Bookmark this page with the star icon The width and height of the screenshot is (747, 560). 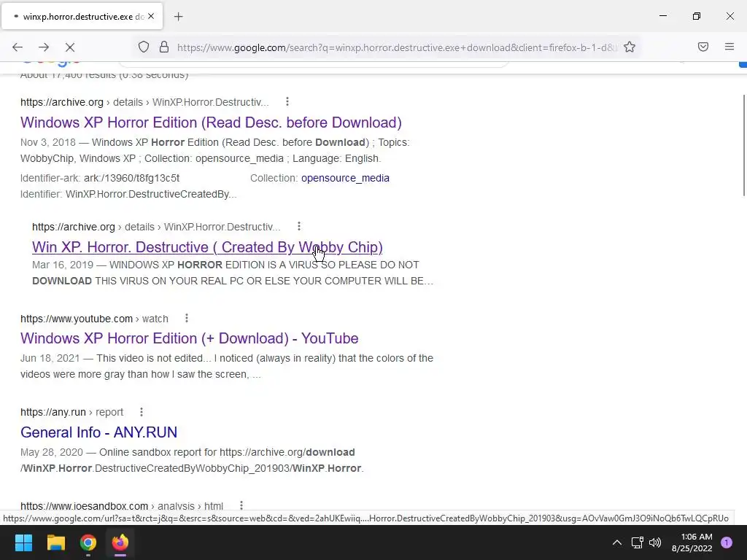pyautogui.click(x=630, y=47)
